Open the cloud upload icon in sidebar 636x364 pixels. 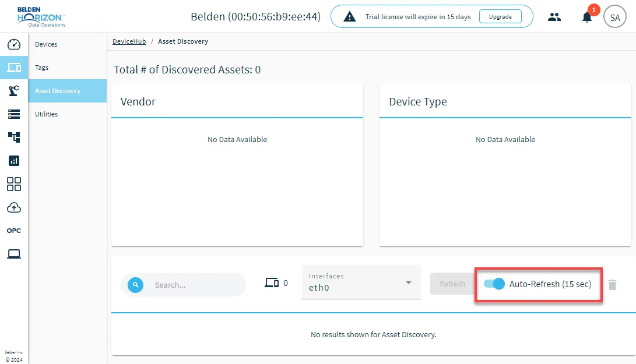pos(14,207)
